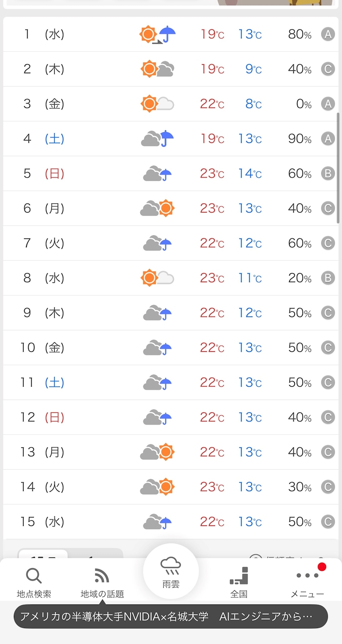Open the NVIDIA×名城大学 news banner
This screenshot has width=342, height=644.
coord(171,616)
